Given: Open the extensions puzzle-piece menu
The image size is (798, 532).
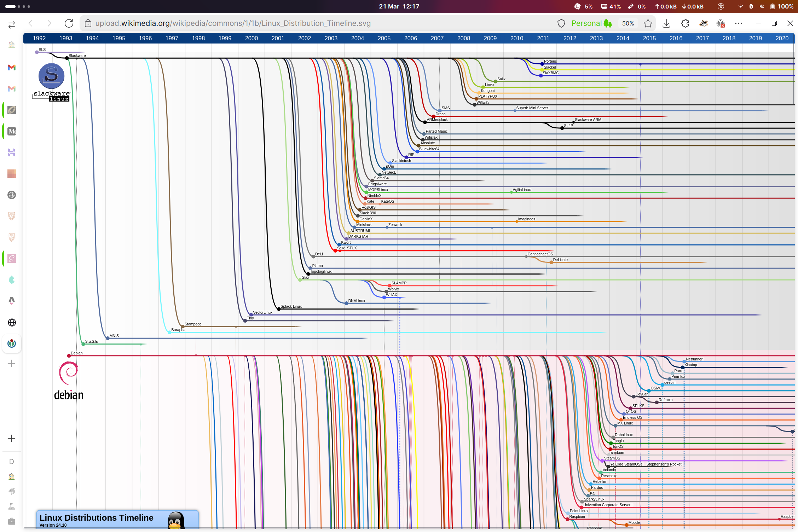Looking at the screenshot, I should coord(685,23).
